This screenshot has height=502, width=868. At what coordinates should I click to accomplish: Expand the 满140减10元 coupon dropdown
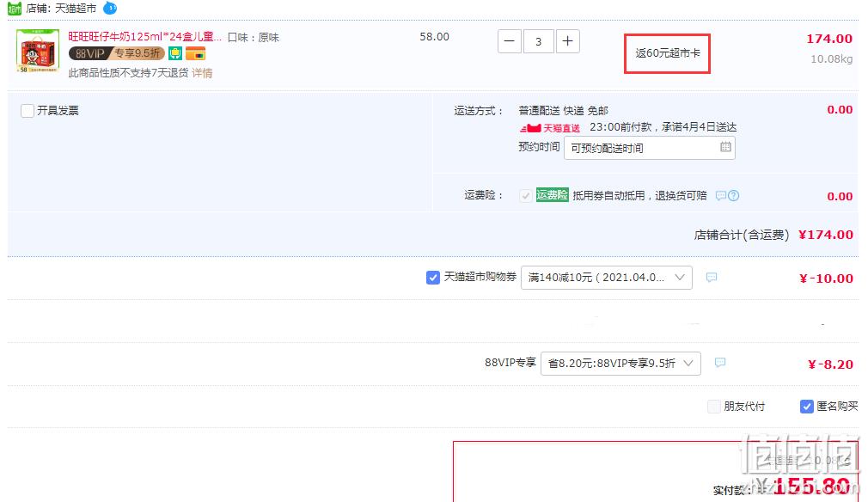(606, 278)
